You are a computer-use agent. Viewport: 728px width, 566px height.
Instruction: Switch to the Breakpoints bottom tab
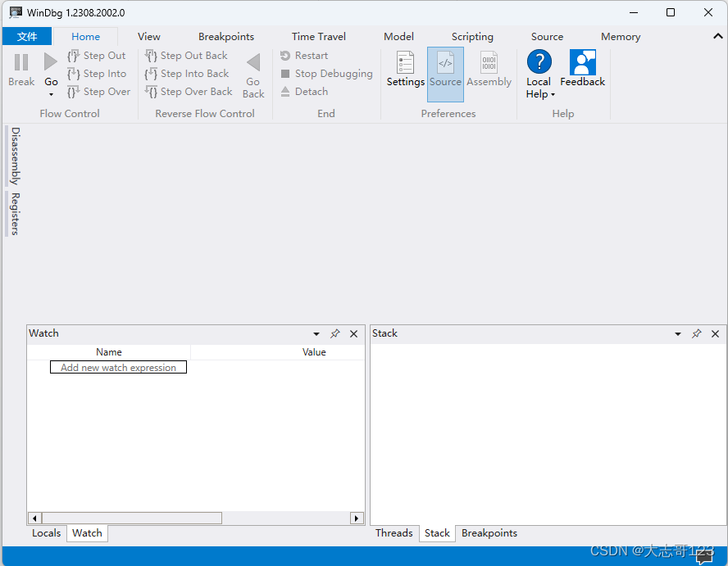pos(489,533)
